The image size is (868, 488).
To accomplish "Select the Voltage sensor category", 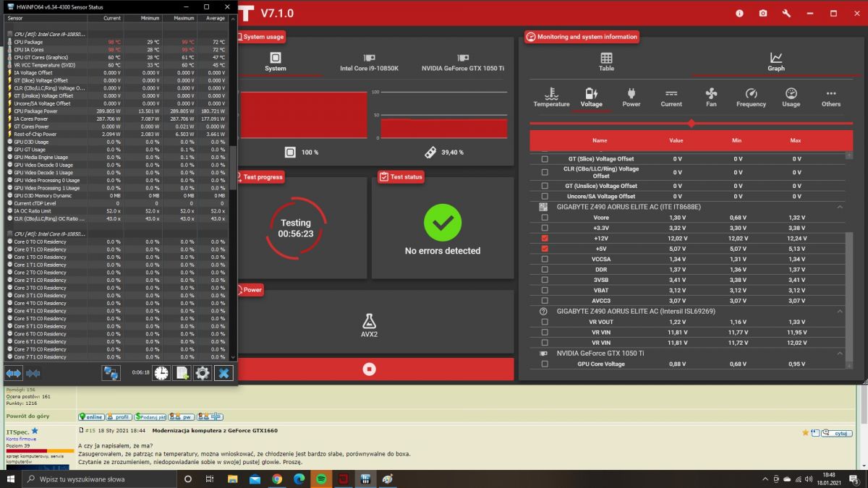I will pyautogui.click(x=591, y=98).
